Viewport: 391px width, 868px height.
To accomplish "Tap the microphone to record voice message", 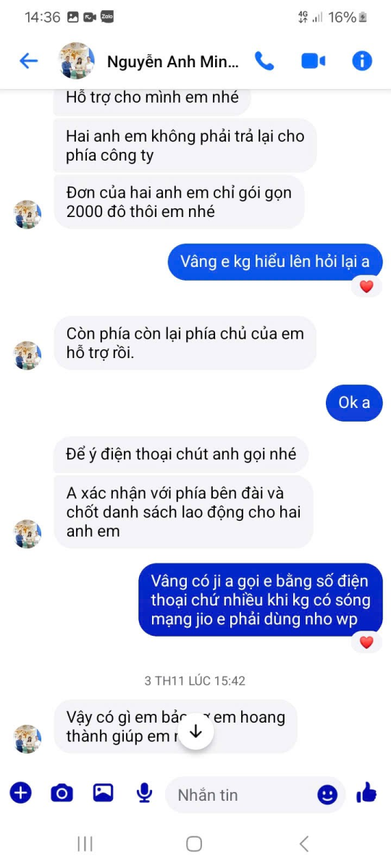I will [145, 793].
